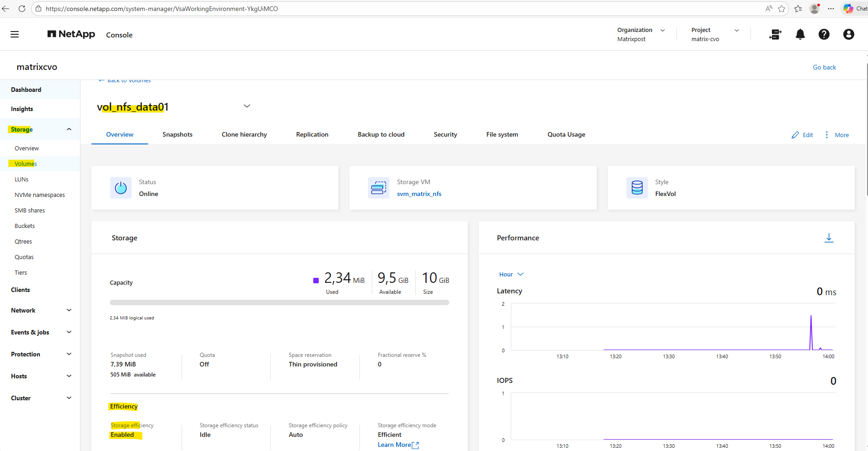Image resolution: width=868 pixels, height=451 pixels.
Task: Open the help question mark icon
Action: point(824,34)
